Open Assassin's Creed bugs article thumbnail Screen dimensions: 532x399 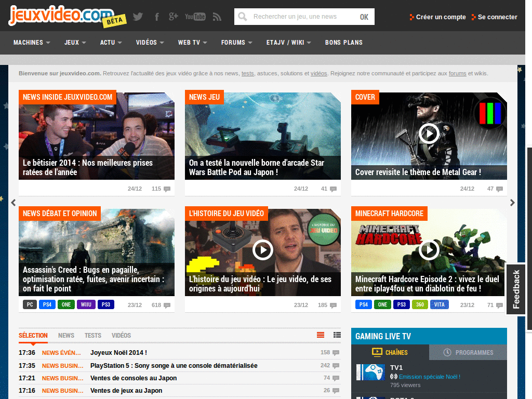click(x=97, y=252)
